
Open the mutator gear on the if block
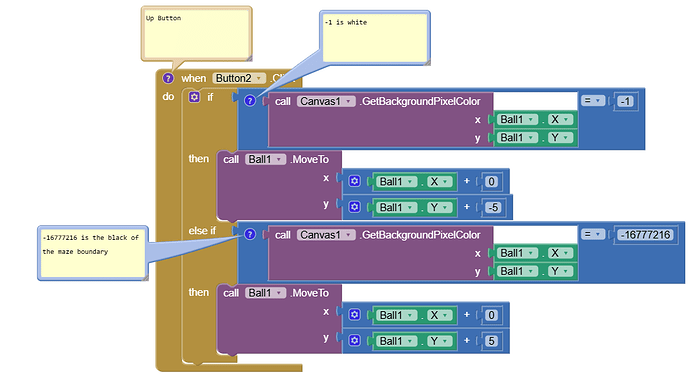click(x=195, y=97)
